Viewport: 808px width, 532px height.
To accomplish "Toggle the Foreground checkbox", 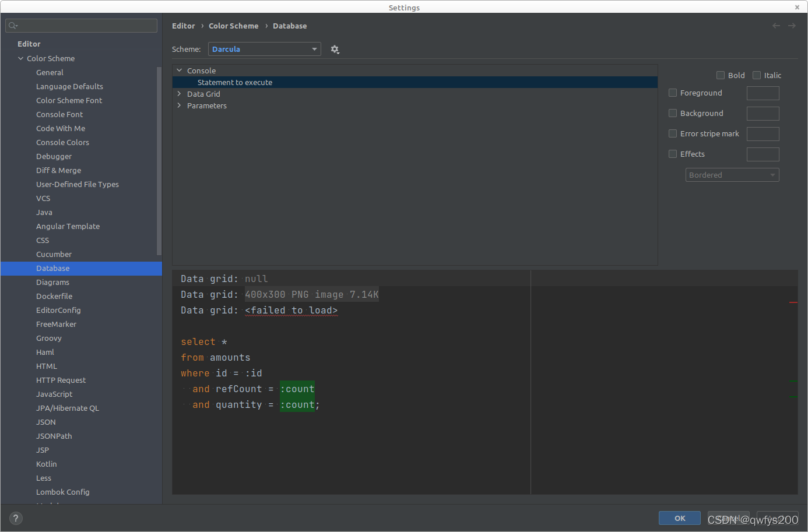I will point(673,93).
